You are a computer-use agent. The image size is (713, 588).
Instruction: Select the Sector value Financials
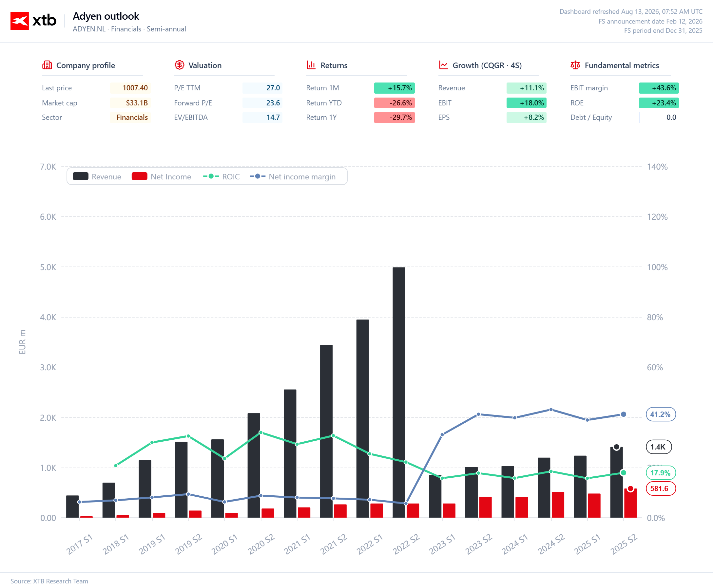(130, 118)
